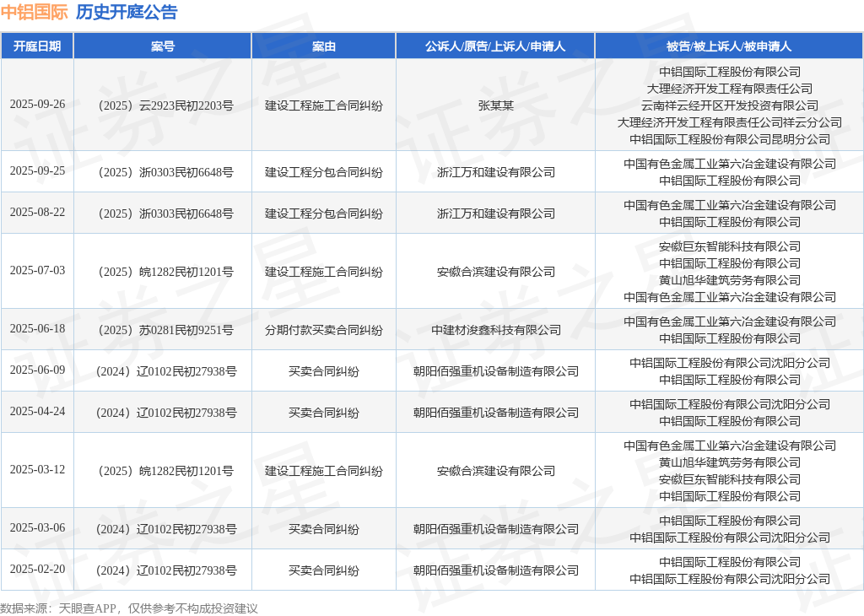The height and width of the screenshot is (616, 864).
Task: Click case number 皖1282民初1201号 in the 2025-07-03 row
Action: [x=165, y=273]
